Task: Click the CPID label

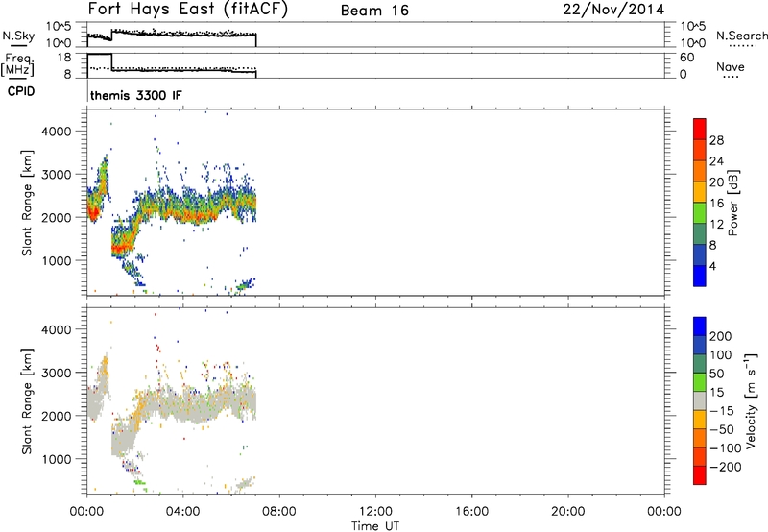Action: click(x=21, y=91)
